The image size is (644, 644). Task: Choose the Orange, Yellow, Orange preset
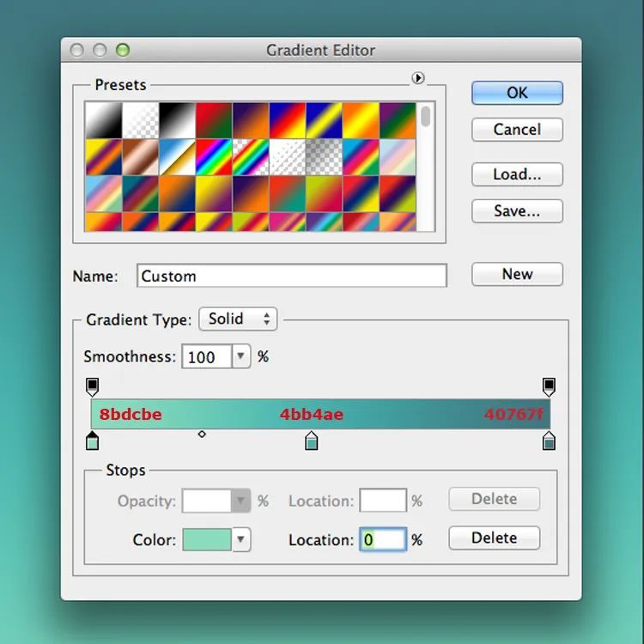(x=361, y=120)
